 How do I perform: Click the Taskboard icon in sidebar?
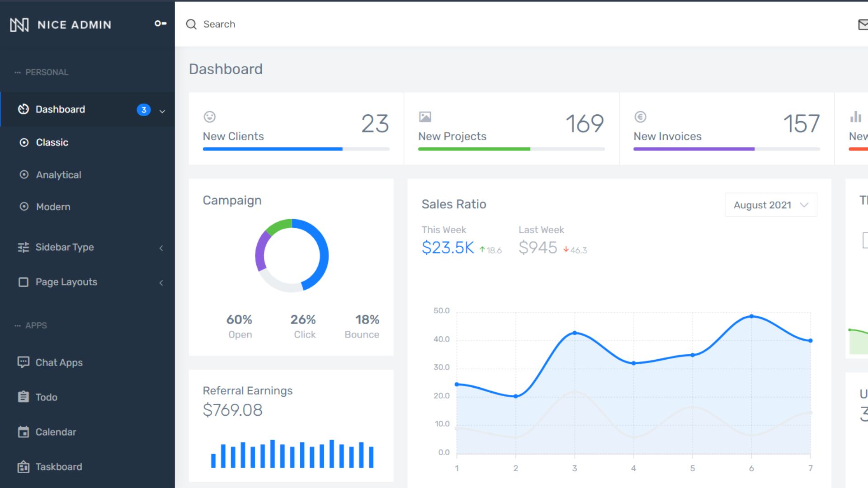[x=23, y=467]
